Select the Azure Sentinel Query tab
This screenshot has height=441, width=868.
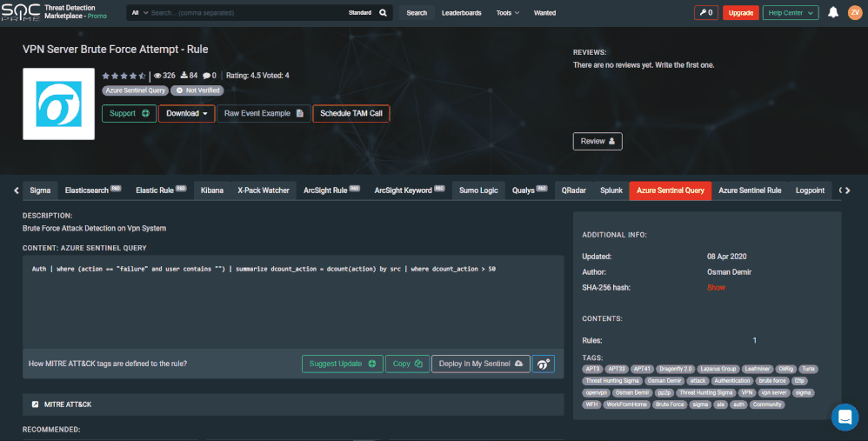click(x=671, y=190)
